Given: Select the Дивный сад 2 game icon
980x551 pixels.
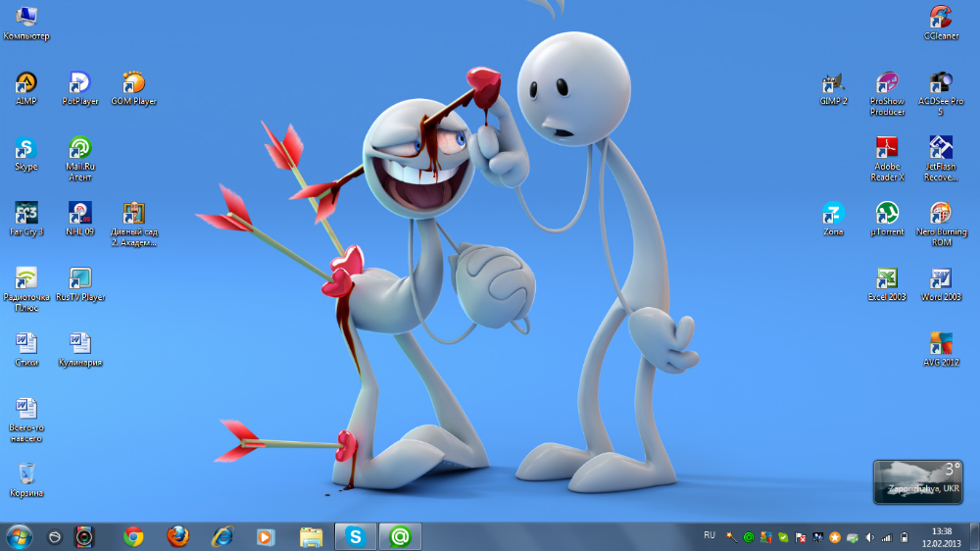Looking at the screenshot, I should coord(133,224).
